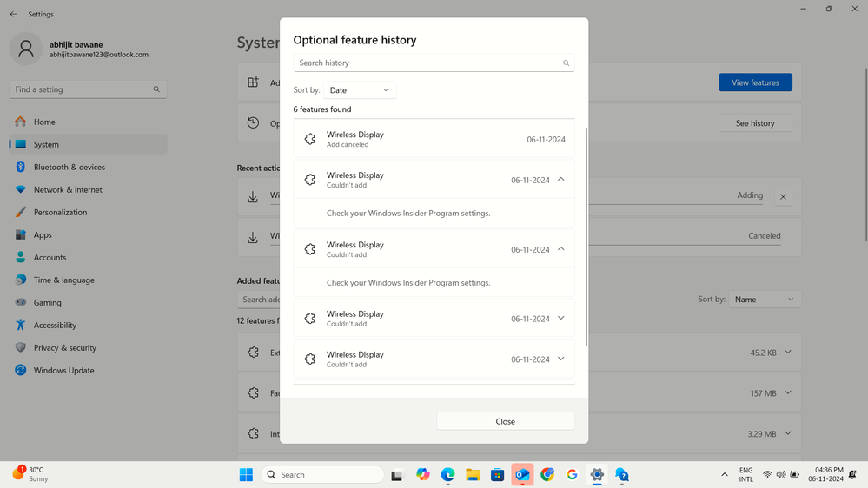This screenshot has height=488, width=868.
Task: Go back with the Settings back arrow
Action: (x=13, y=14)
